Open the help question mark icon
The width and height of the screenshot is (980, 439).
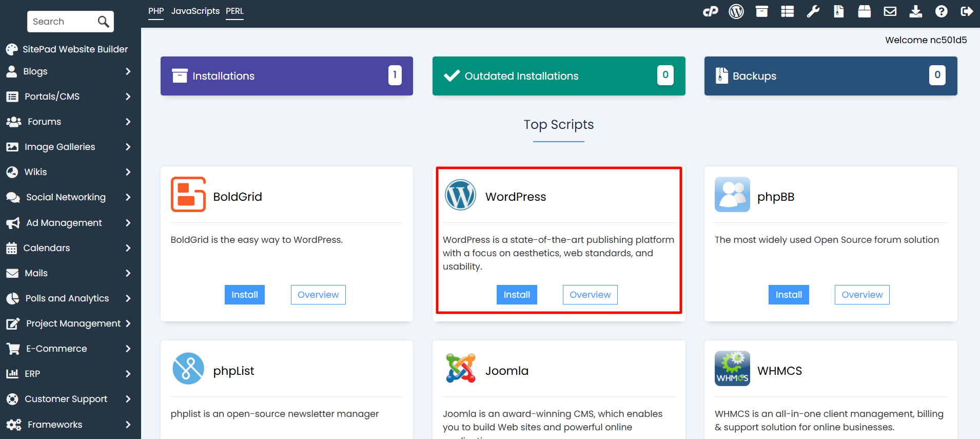click(942, 11)
